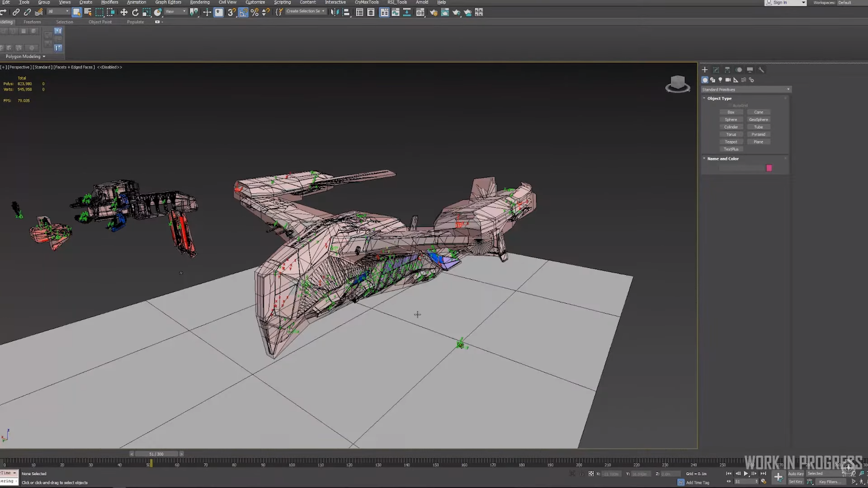
Task: Toggle the Auto Key button
Action: (796, 474)
